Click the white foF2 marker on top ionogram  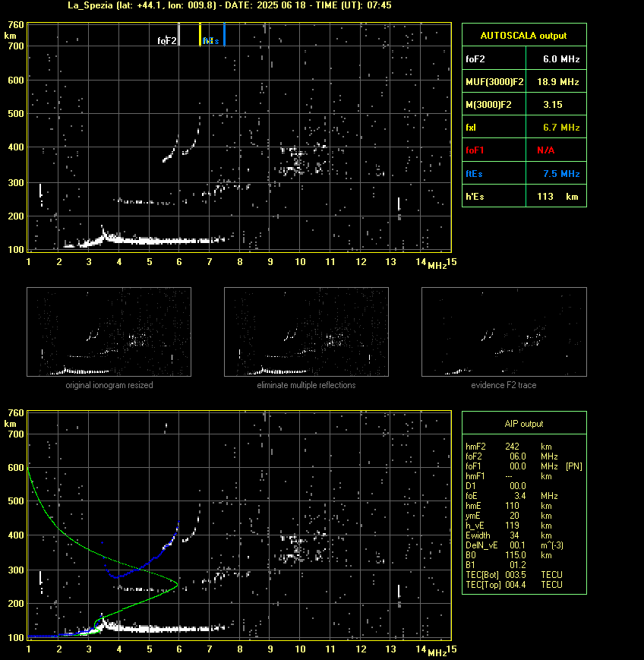coord(179,34)
